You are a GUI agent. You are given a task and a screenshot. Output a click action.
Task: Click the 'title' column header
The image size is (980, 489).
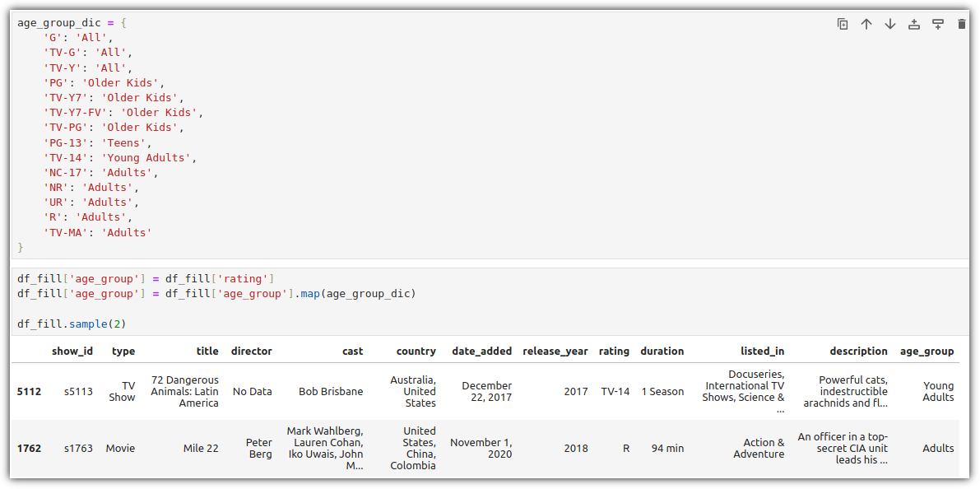tap(207, 352)
